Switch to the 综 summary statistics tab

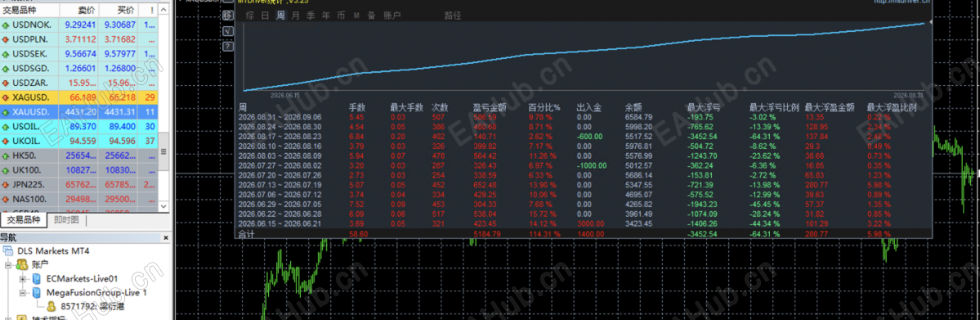pyautogui.click(x=249, y=15)
